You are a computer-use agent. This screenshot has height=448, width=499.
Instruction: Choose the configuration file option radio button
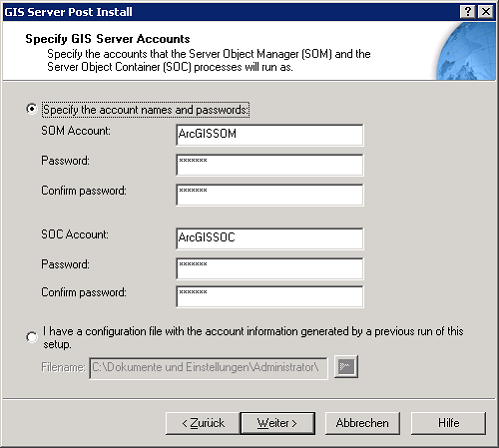[x=32, y=337]
